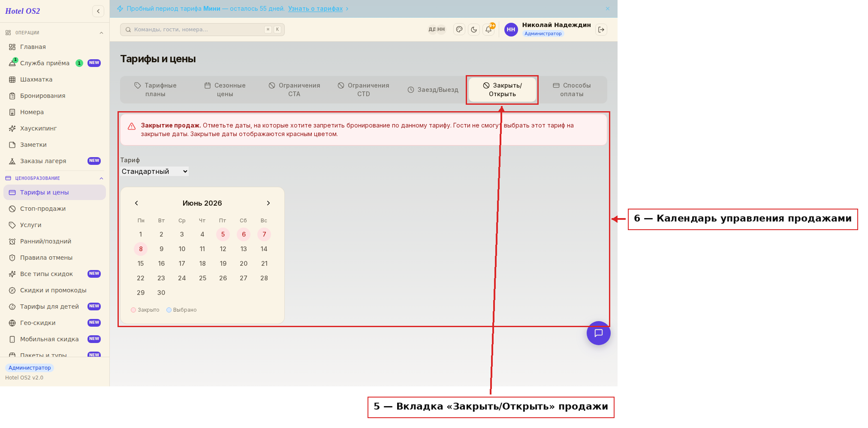Open Правила отмены page
This screenshot has height=428, width=868.
[54, 258]
